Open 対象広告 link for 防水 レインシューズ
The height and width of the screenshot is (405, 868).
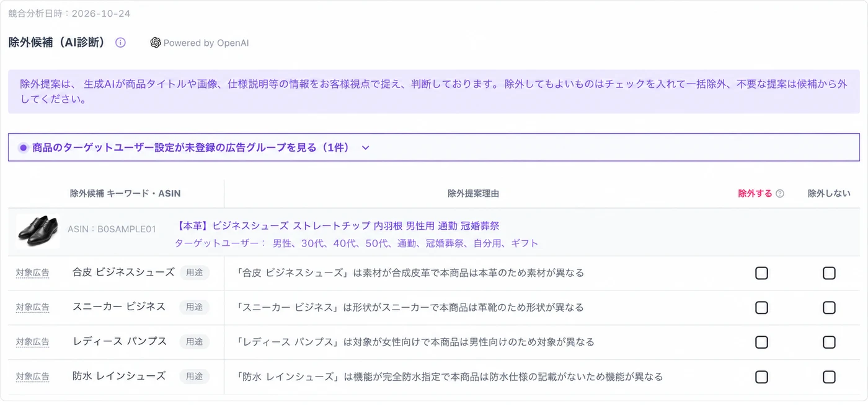(32, 377)
